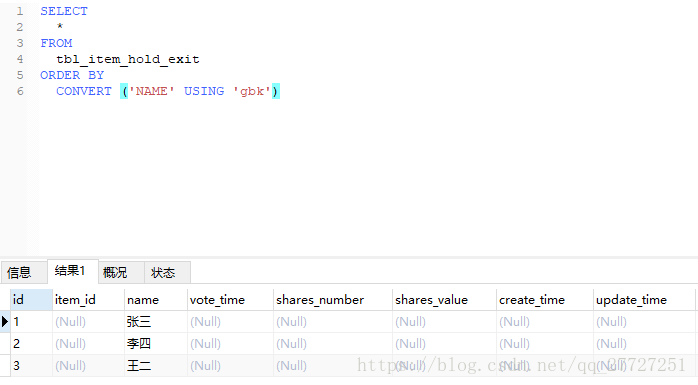The height and width of the screenshot is (385, 698).
Task: Open the 概况 tab
Action: pyautogui.click(x=121, y=272)
